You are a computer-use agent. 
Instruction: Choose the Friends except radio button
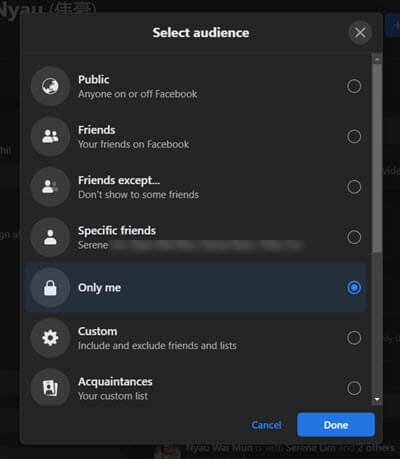tap(354, 187)
